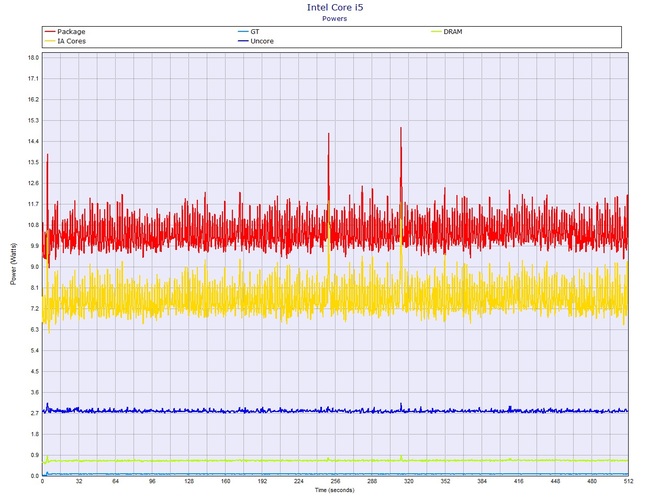Click the 7.2 y-axis tick label
The height and width of the screenshot is (502, 670).
[x=33, y=308]
